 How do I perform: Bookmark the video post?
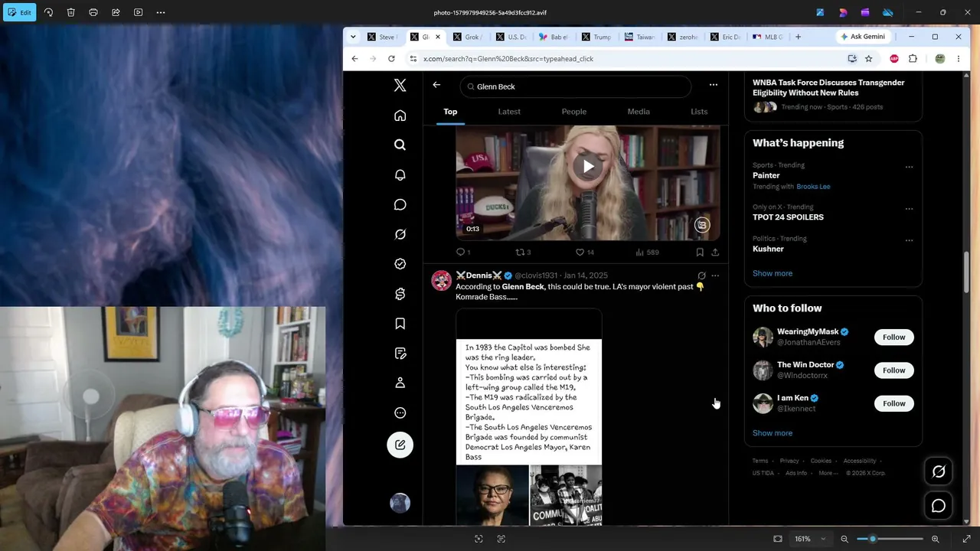[x=700, y=252]
